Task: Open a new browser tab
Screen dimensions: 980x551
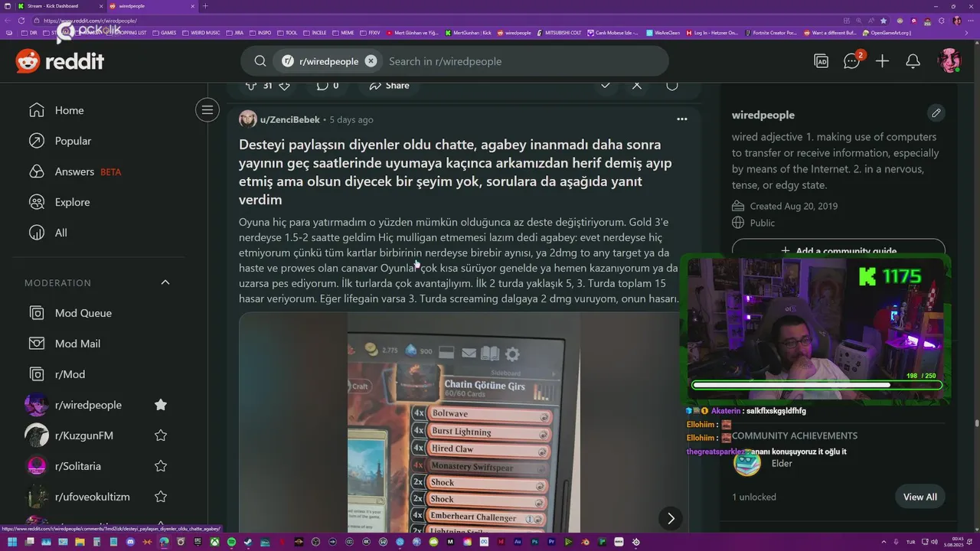Action: pyautogui.click(x=204, y=6)
